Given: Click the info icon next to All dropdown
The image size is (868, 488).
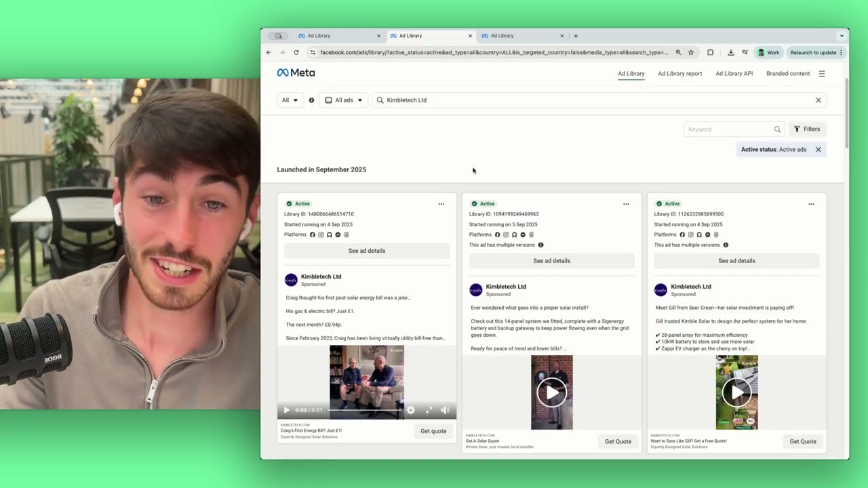Looking at the screenshot, I should click(311, 100).
